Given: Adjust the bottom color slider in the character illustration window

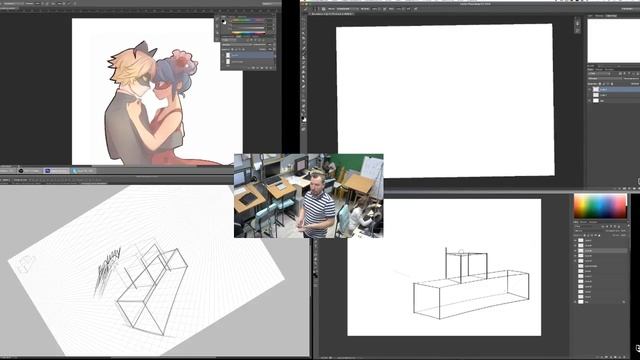Looking at the screenshot, I should 248,32.
